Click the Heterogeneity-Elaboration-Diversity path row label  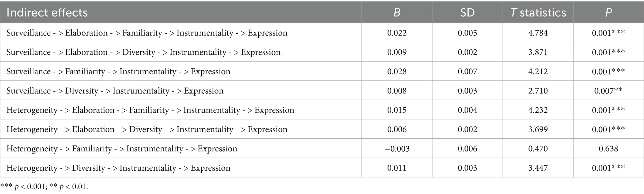pyautogui.click(x=147, y=129)
